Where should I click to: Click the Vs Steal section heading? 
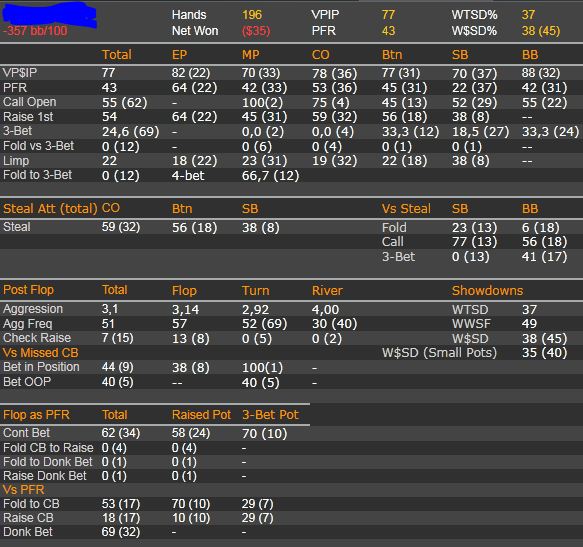pos(406,209)
